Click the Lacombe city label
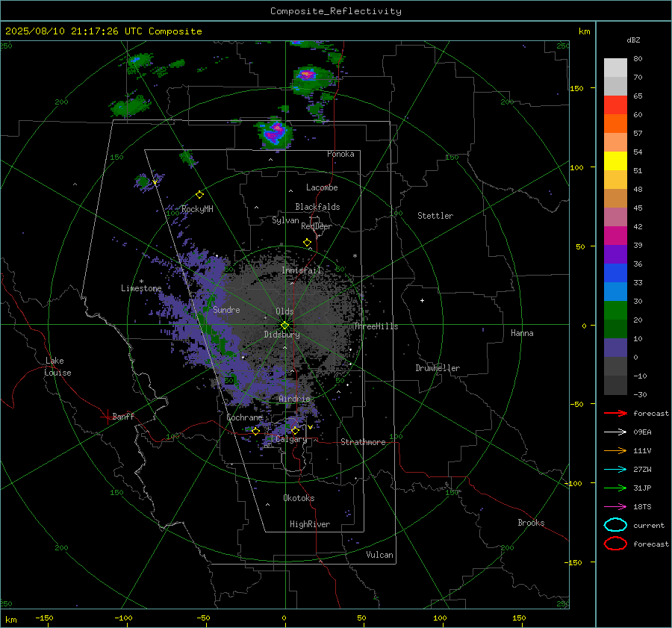The width and height of the screenshot is (672, 628). click(322, 187)
